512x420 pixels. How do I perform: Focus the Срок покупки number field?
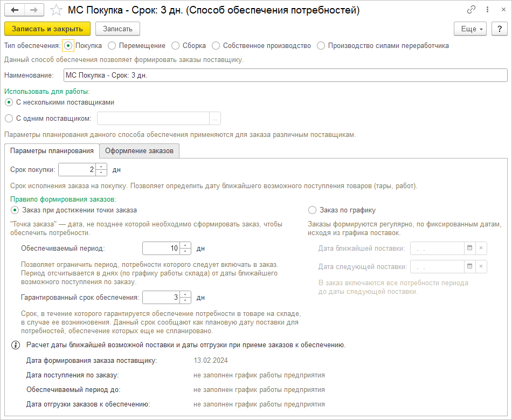(x=78, y=169)
